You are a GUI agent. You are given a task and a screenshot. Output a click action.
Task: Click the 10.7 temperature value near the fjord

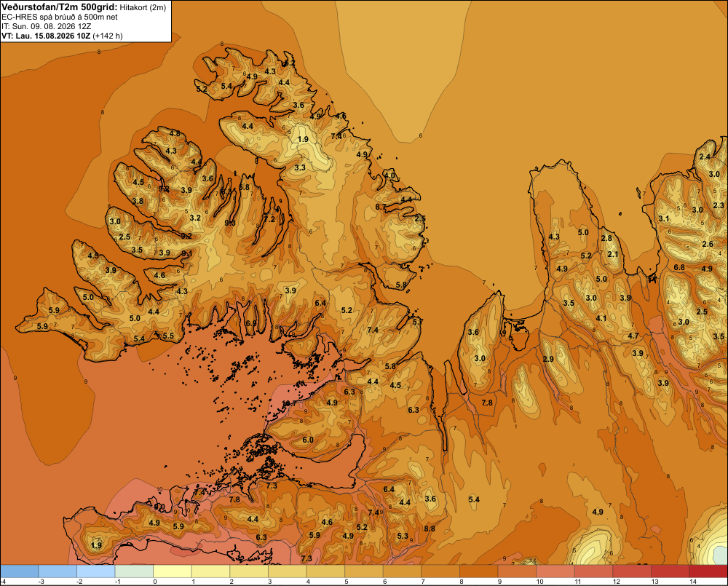point(289,404)
